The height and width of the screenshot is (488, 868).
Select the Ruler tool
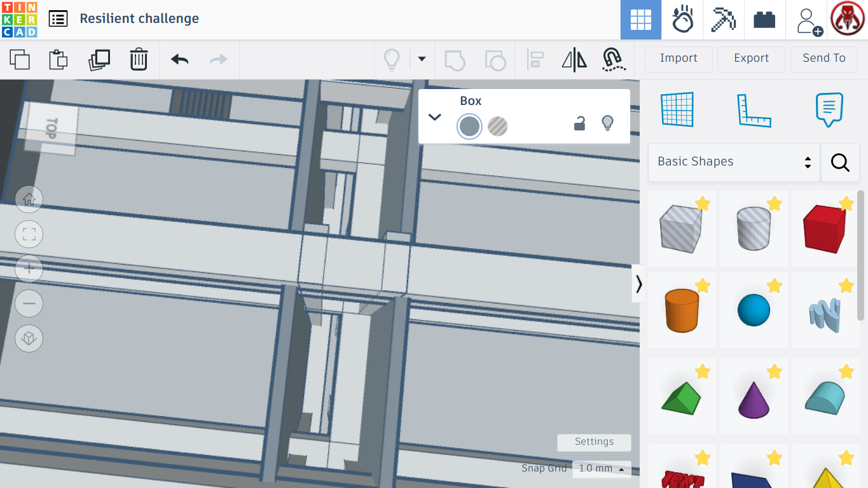pos(754,110)
